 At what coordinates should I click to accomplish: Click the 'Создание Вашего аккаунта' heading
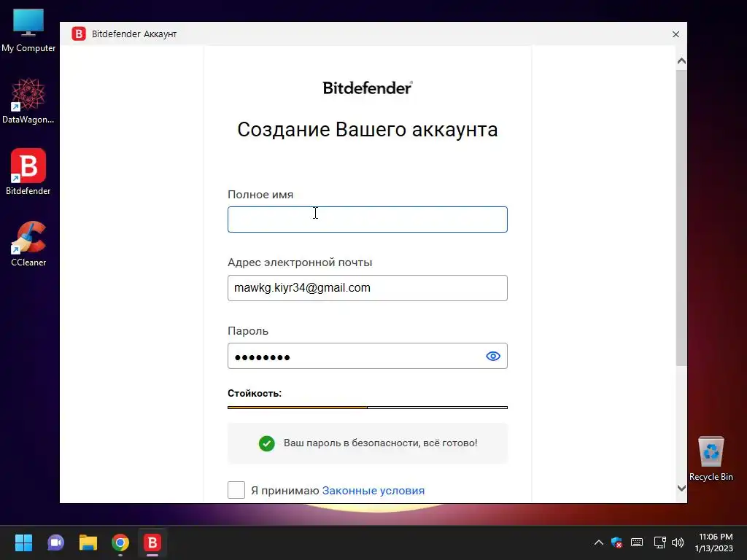click(368, 130)
